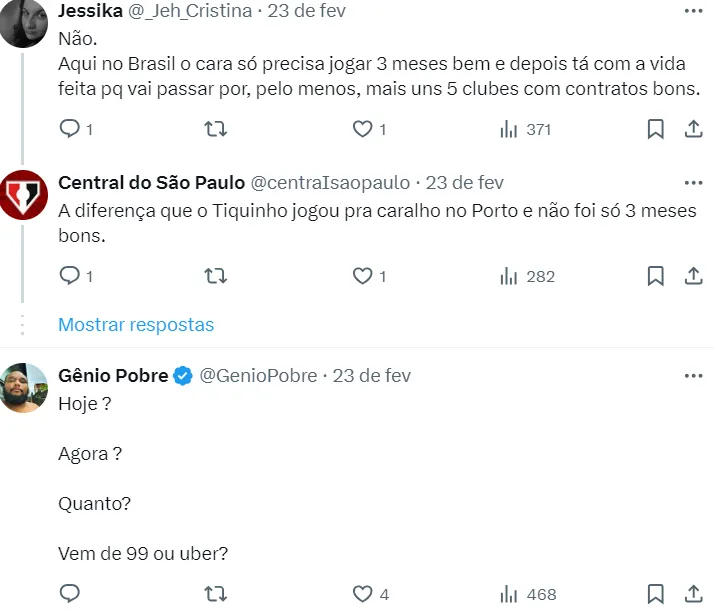Viewport: 714px width, 614px height.
Task: Open Central do São Paulo's profile avatar
Action: [x=22, y=195]
